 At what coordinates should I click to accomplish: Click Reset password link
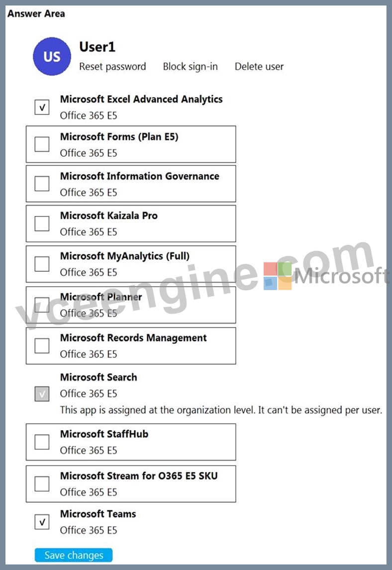click(112, 67)
